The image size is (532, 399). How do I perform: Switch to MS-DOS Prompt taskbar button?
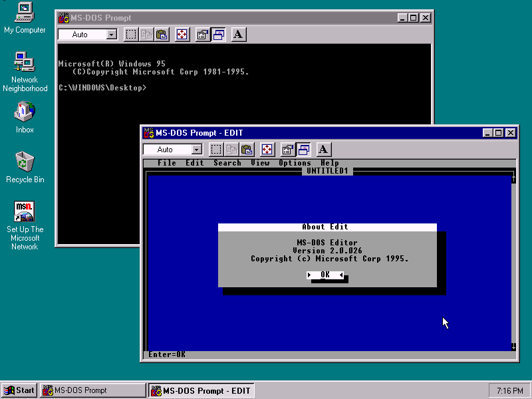coord(92,390)
